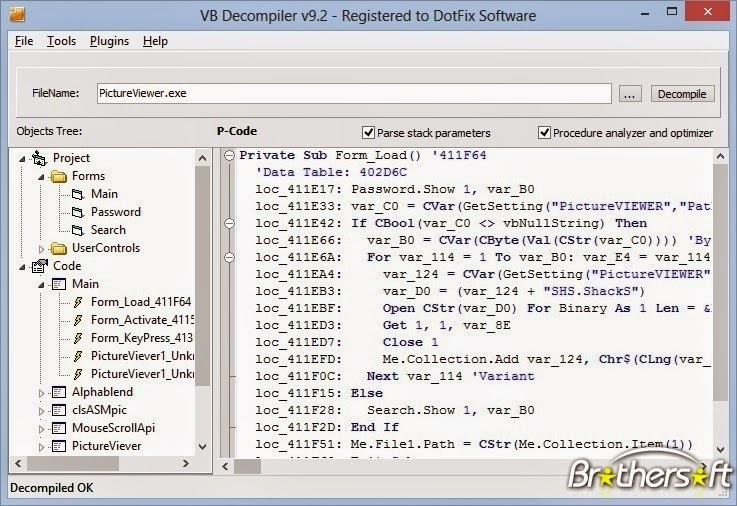This screenshot has width=737, height=506.
Task: Click the VB Decompiler app icon in title bar
Action: (x=17, y=14)
